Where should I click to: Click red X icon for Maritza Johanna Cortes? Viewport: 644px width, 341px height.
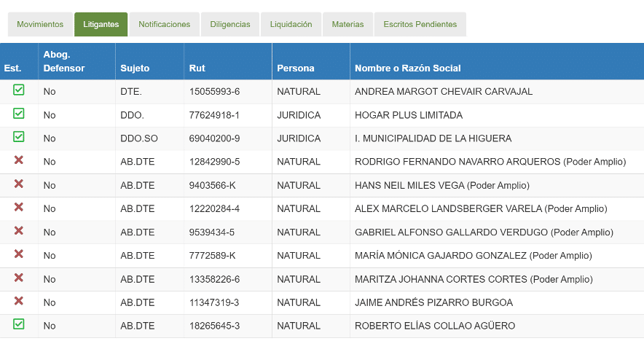[x=19, y=278]
